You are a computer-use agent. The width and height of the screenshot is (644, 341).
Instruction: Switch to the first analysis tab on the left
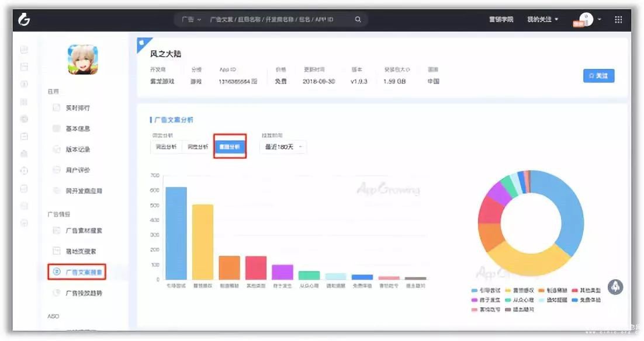coord(166,147)
